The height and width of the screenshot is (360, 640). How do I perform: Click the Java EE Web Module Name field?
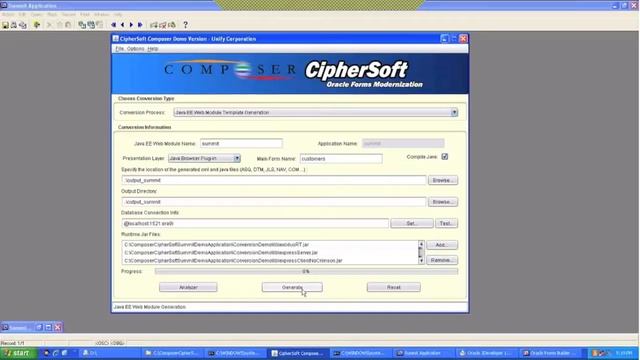coord(241,144)
